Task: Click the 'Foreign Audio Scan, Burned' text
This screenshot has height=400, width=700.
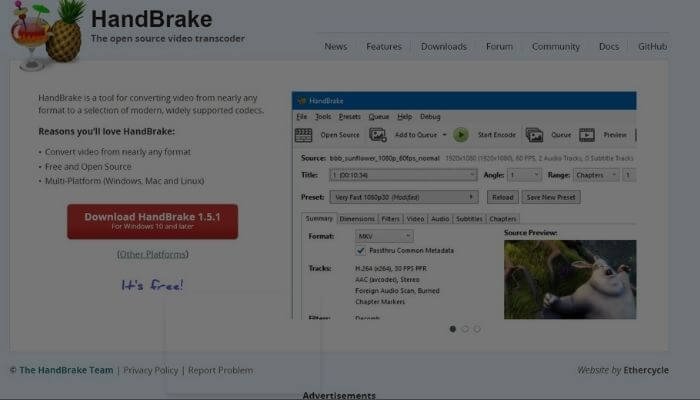Action: tap(397, 291)
